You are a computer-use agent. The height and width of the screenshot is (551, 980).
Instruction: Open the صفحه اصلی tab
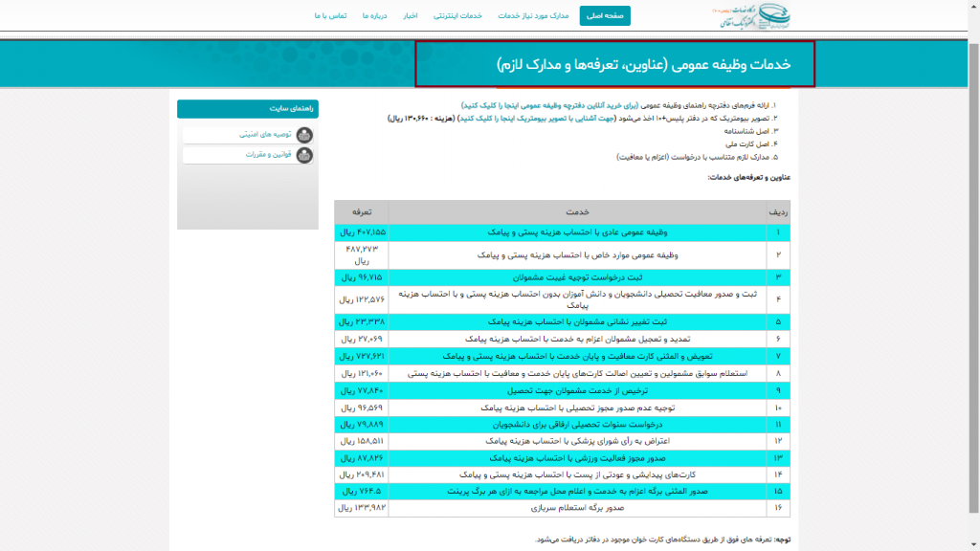[605, 15]
